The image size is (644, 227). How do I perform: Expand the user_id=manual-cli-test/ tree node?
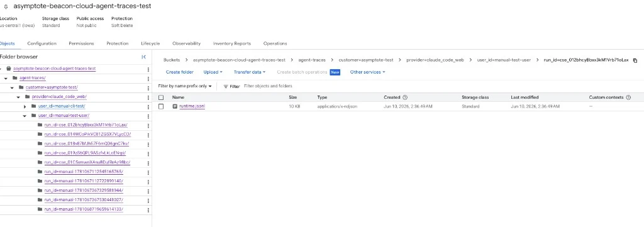point(25,106)
